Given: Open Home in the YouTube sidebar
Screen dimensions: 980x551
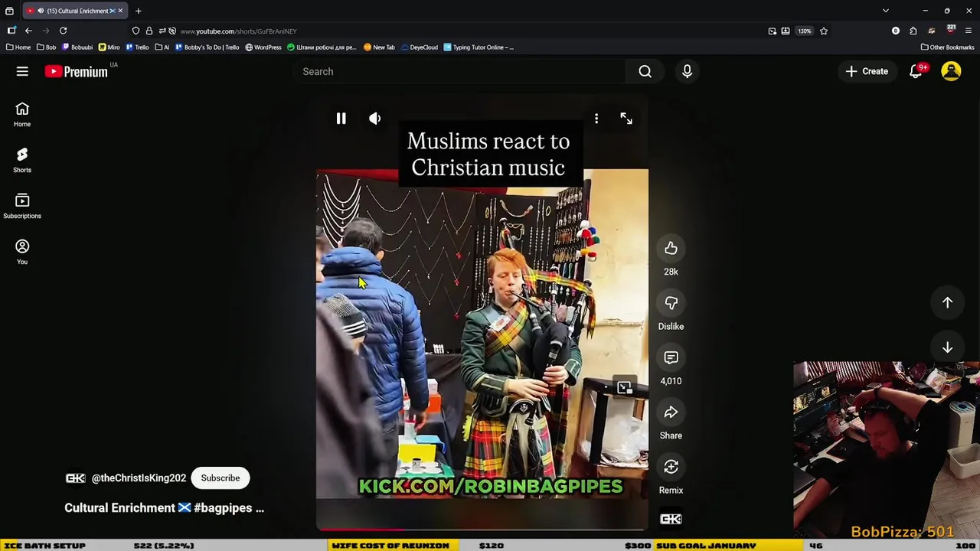Looking at the screenshot, I should pyautogui.click(x=22, y=115).
